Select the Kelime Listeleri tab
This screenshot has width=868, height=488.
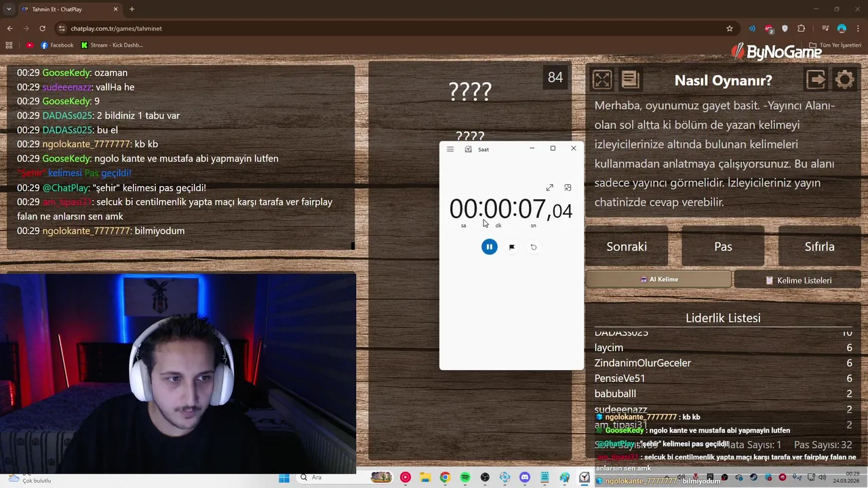pos(798,280)
